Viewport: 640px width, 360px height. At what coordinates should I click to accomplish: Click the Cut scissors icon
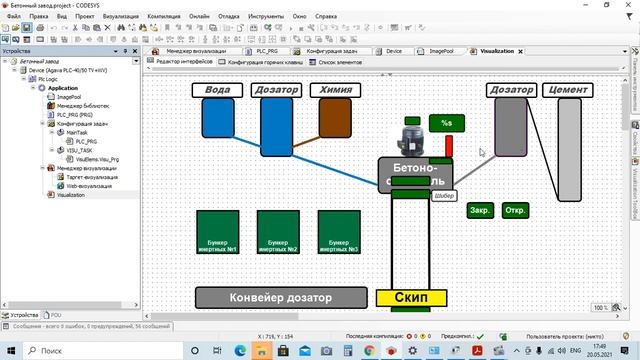tap(75, 28)
